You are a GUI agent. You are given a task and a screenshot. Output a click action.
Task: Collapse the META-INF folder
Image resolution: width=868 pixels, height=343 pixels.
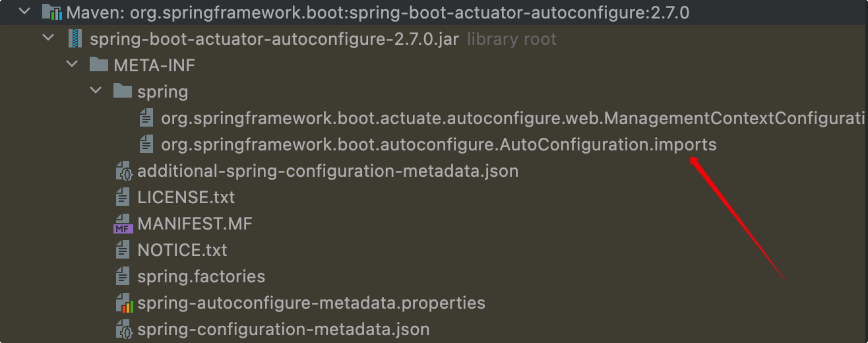tap(72, 65)
